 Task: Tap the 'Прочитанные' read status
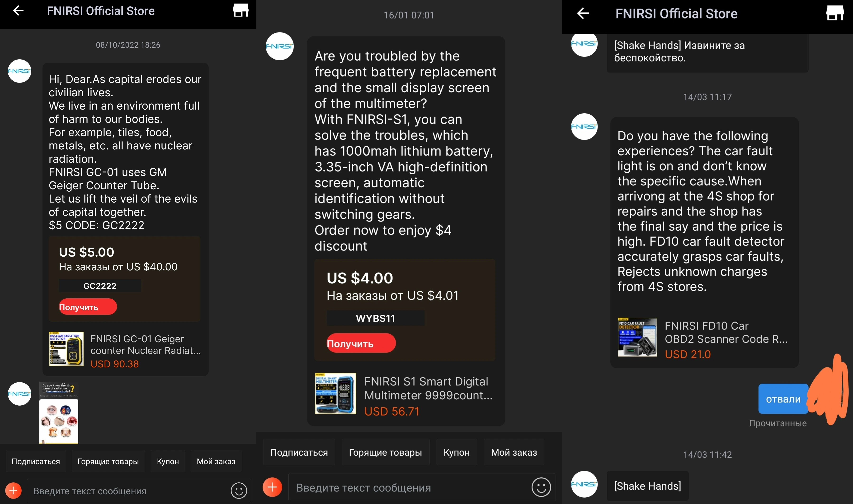pos(778,423)
